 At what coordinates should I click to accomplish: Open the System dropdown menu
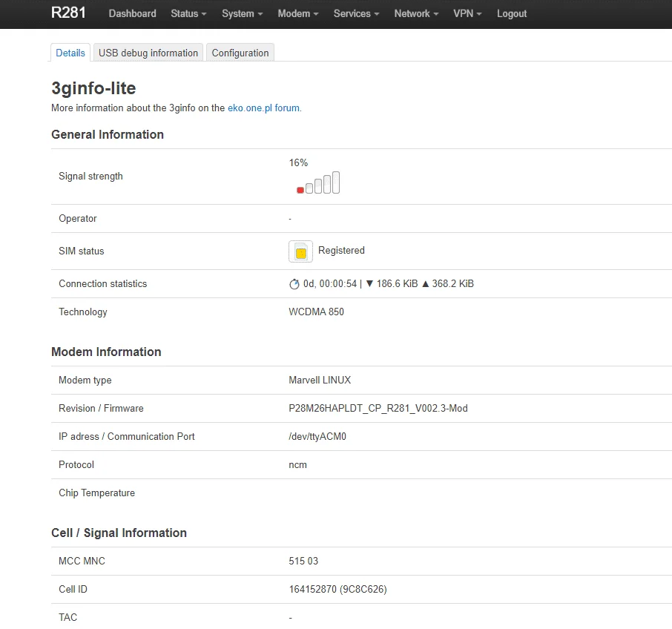coord(242,13)
